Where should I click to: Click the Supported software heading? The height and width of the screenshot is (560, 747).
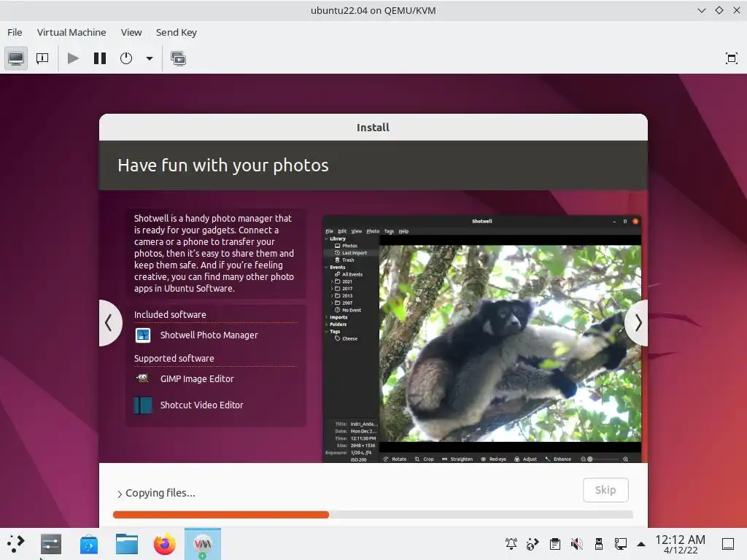(174, 359)
